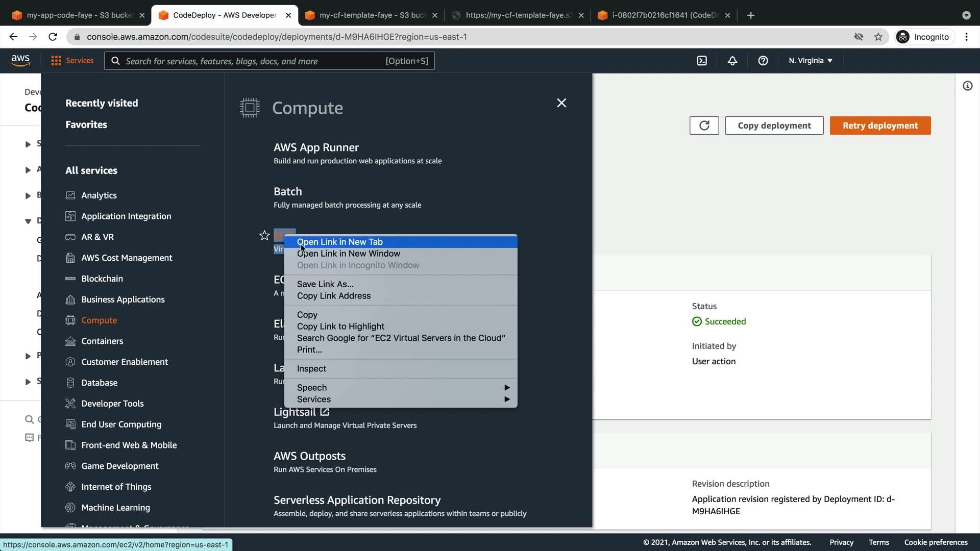
Task: Click the Services grid icon
Action: tap(56, 61)
